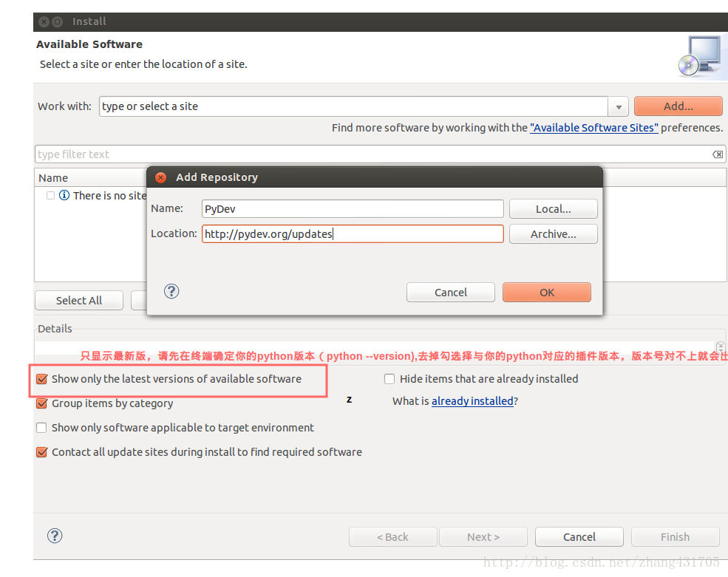728x577 pixels.
Task: Click the help icon in Add Repository dialog
Action: [171, 292]
